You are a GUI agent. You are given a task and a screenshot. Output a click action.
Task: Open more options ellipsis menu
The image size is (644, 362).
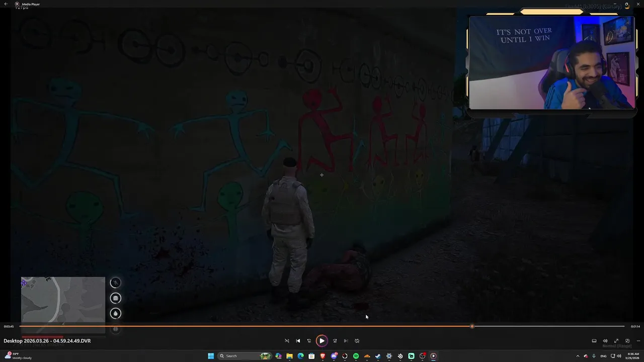[638, 341]
